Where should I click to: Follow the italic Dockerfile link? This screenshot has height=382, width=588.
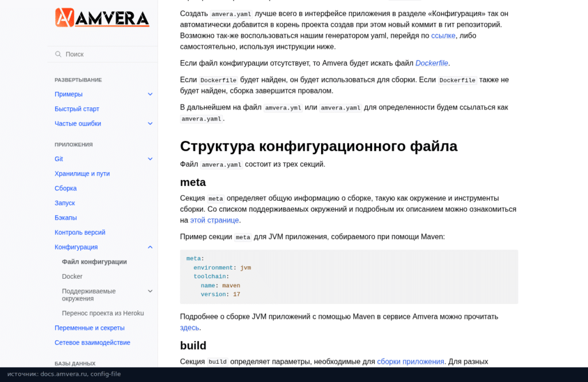coord(432,63)
